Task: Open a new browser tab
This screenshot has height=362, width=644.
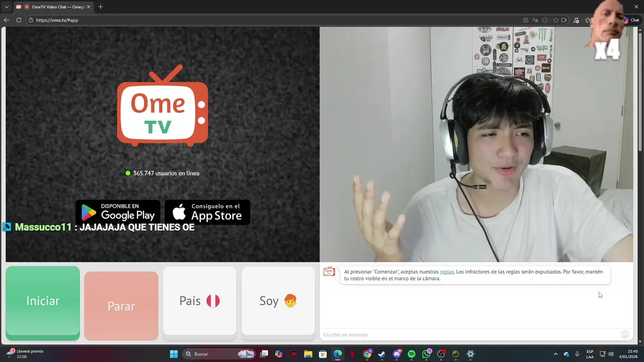Action: pyautogui.click(x=101, y=7)
